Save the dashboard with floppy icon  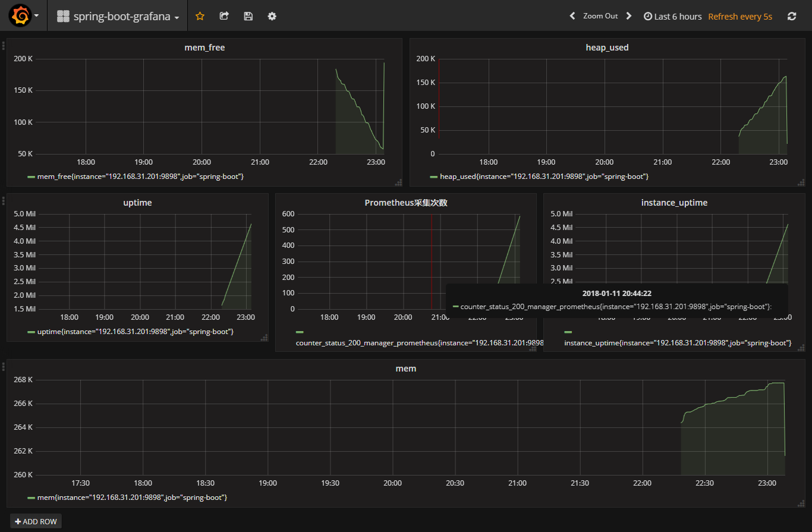click(x=248, y=17)
